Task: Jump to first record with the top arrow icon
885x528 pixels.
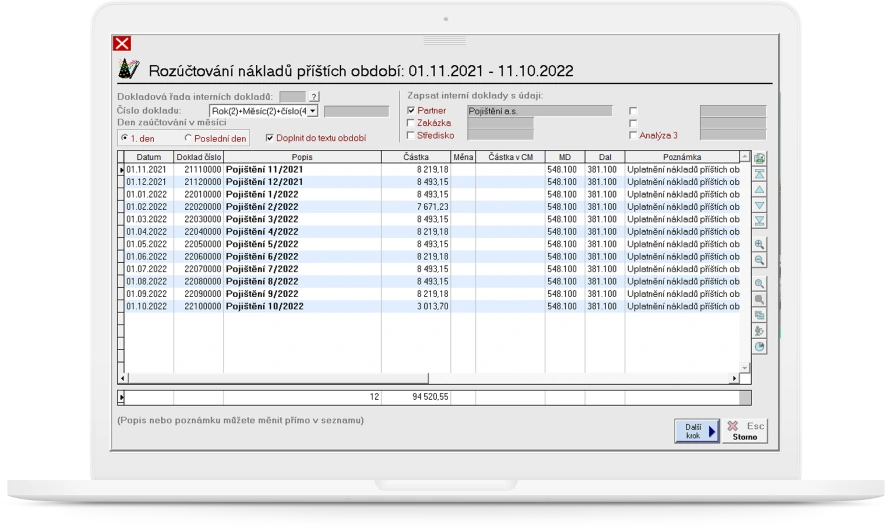Action: 760,174
